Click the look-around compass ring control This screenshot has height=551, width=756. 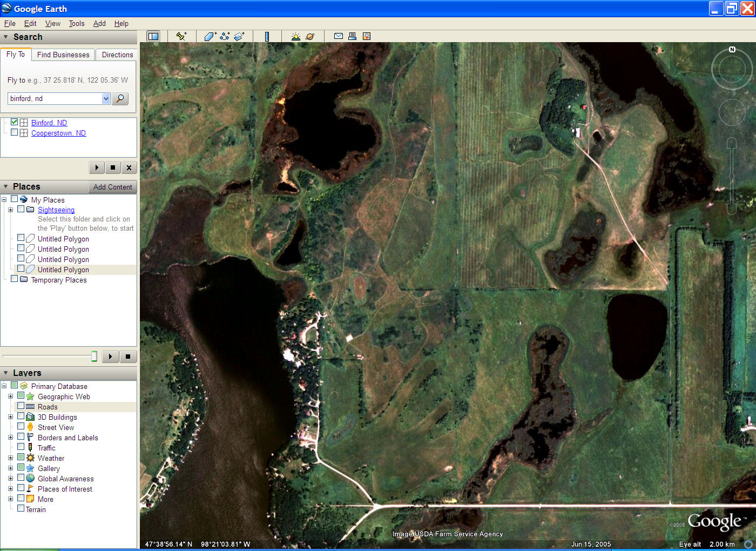732,69
